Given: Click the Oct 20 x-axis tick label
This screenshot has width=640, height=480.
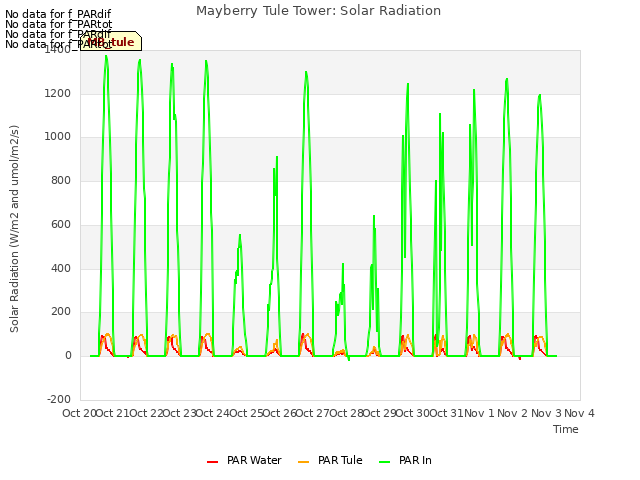Looking at the screenshot, I should point(79,413).
